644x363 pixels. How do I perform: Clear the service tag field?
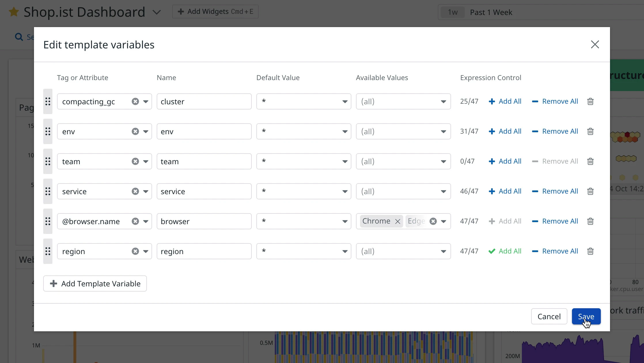pos(135,191)
